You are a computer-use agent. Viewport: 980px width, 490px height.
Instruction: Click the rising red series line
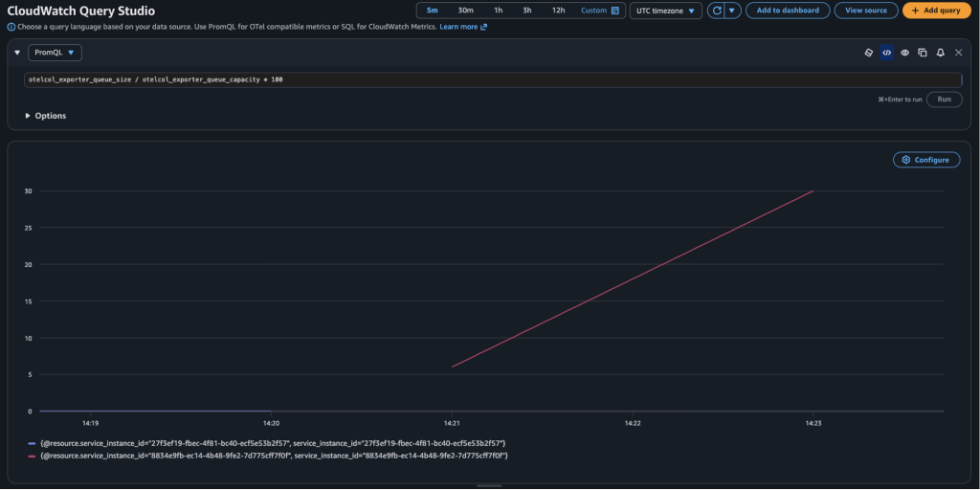632,278
